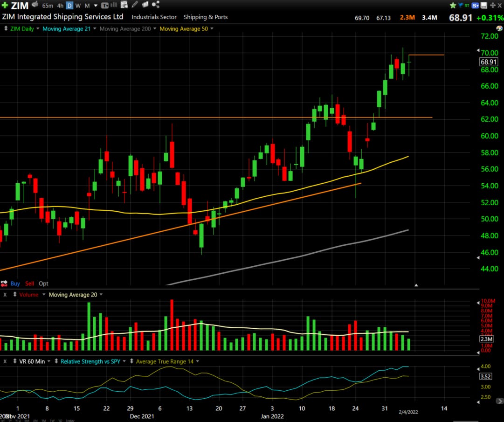Click the 2/4/2022 date label
Screen dimensions: 504x422
coord(408,412)
